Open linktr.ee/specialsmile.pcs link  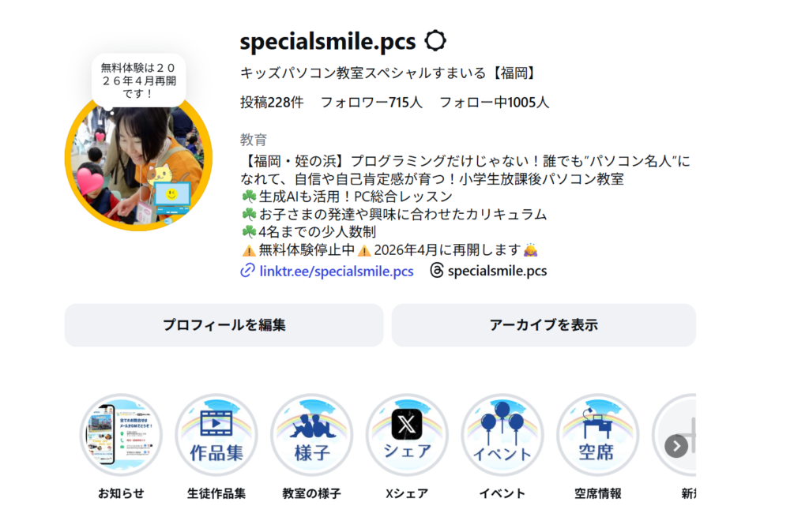coord(337,272)
